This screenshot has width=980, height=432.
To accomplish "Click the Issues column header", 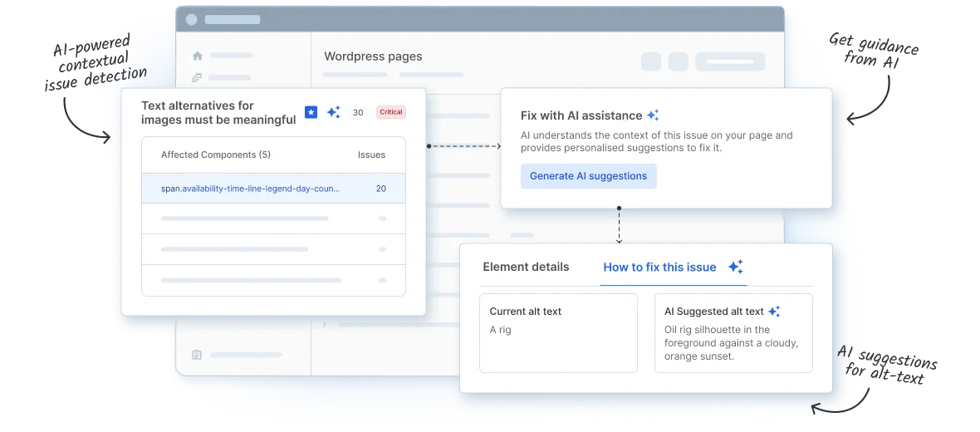I will 371,155.
